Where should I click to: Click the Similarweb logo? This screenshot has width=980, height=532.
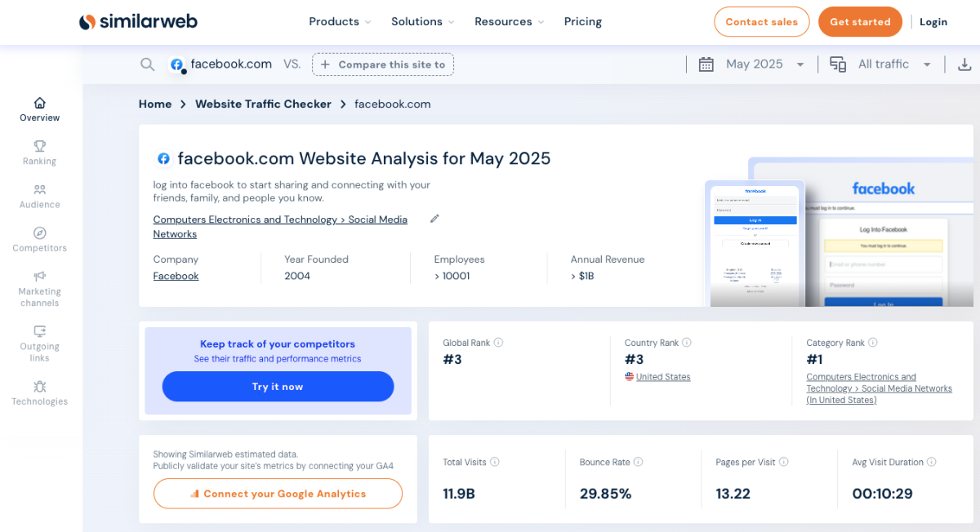(138, 22)
